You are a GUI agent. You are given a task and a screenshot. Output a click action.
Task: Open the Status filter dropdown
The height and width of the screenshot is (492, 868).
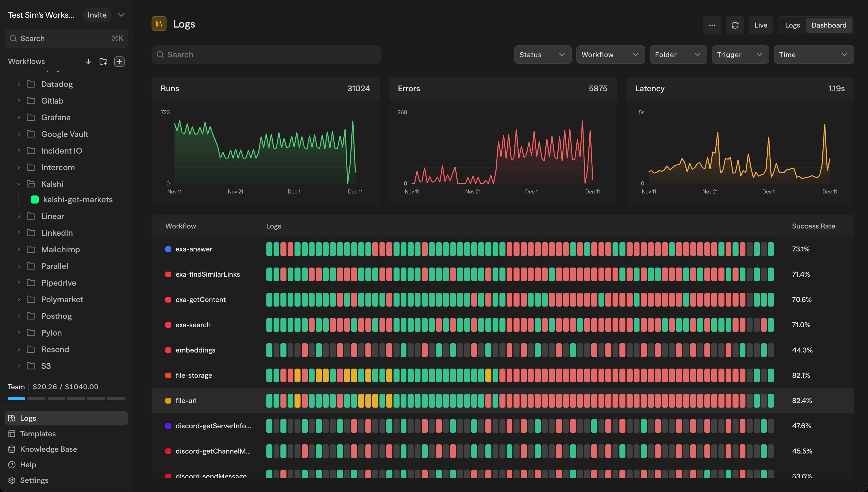click(x=542, y=55)
